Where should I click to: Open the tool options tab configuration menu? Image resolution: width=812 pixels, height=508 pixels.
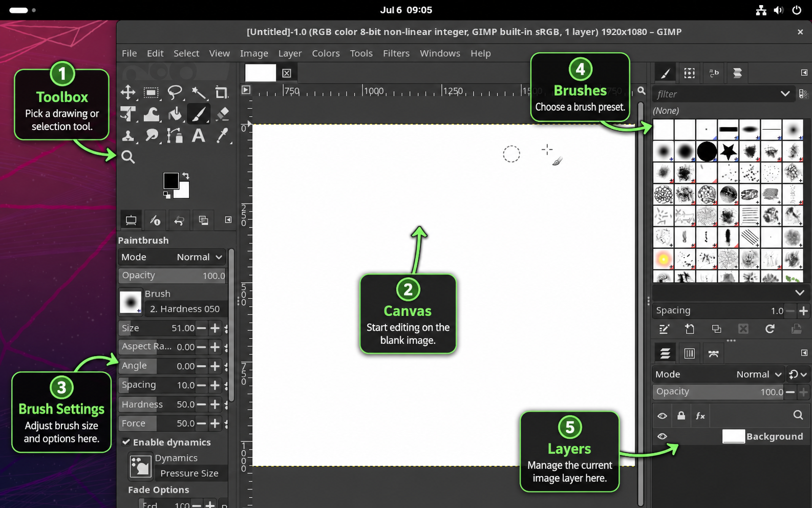point(228,220)
